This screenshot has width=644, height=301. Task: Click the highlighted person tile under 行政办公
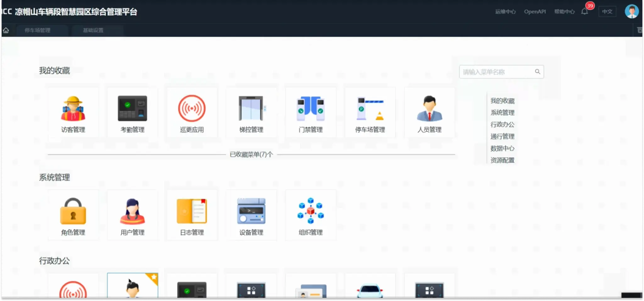[x=132, y=286]
